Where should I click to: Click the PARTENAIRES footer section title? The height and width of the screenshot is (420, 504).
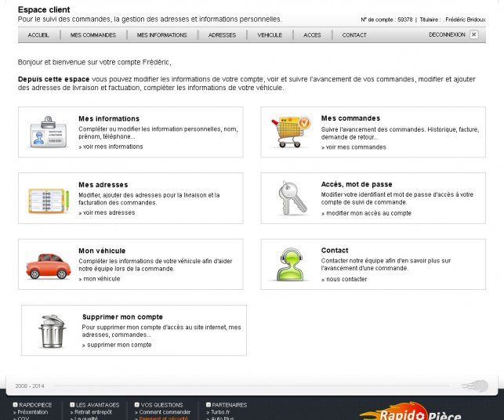click(x=230, y=405)
